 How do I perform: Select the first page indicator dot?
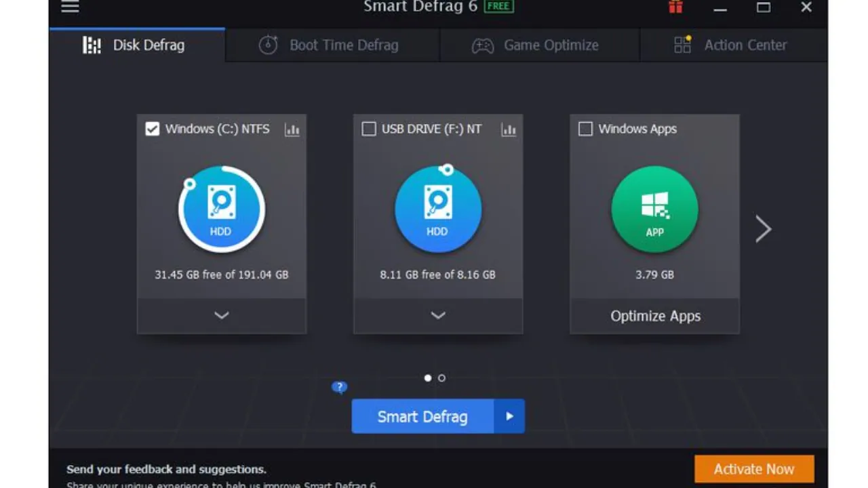tap(428, 378)
